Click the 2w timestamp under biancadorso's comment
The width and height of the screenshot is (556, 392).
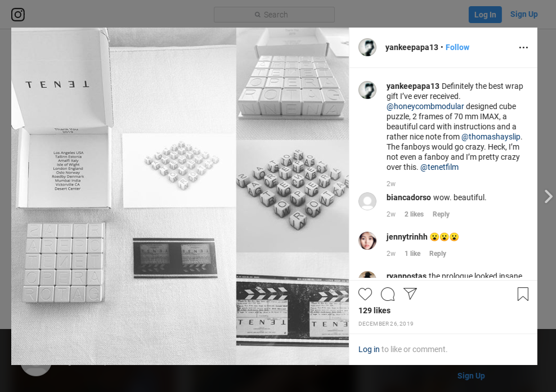[x=391, y=214]
